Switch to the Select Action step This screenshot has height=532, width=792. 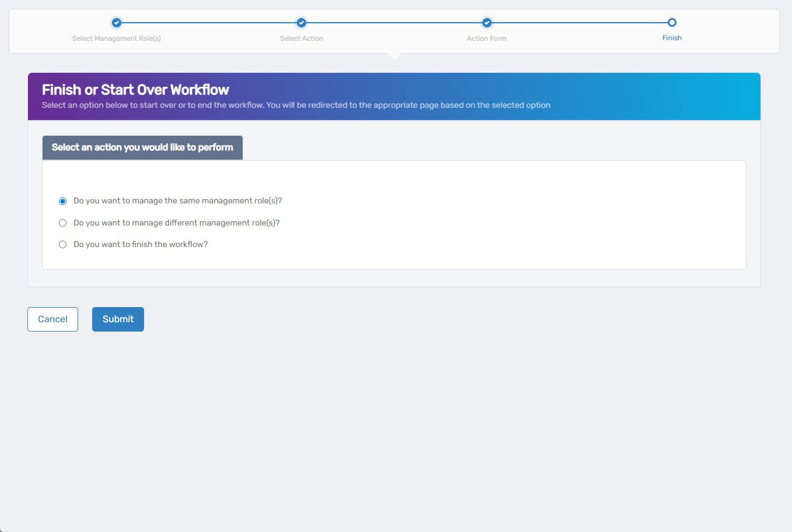click(301, 37)
